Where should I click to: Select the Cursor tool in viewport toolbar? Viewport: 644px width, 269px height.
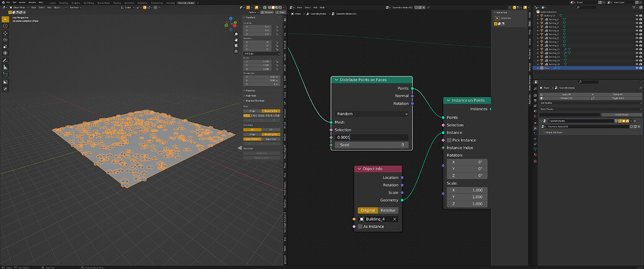tap(6, 26)
